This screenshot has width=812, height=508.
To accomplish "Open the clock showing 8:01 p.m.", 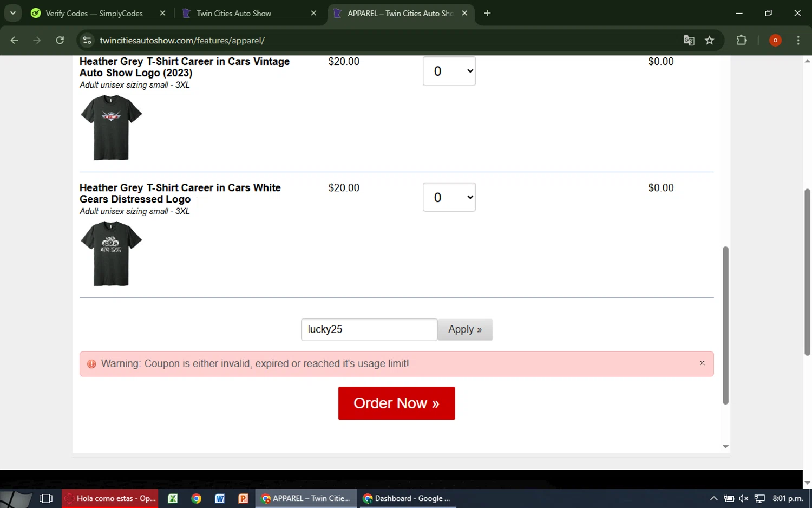I will point(788,498).
